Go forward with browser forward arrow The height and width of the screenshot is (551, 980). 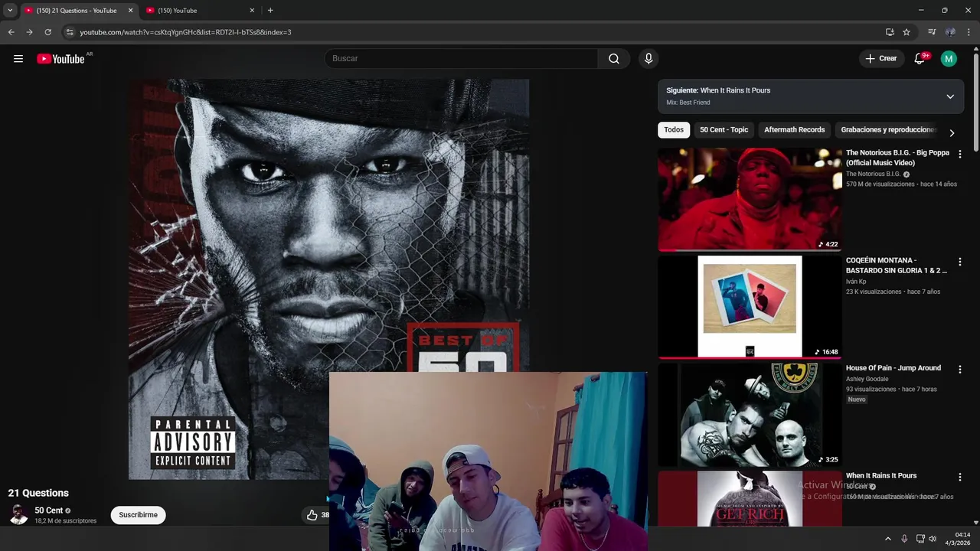(x=29, y=32)
